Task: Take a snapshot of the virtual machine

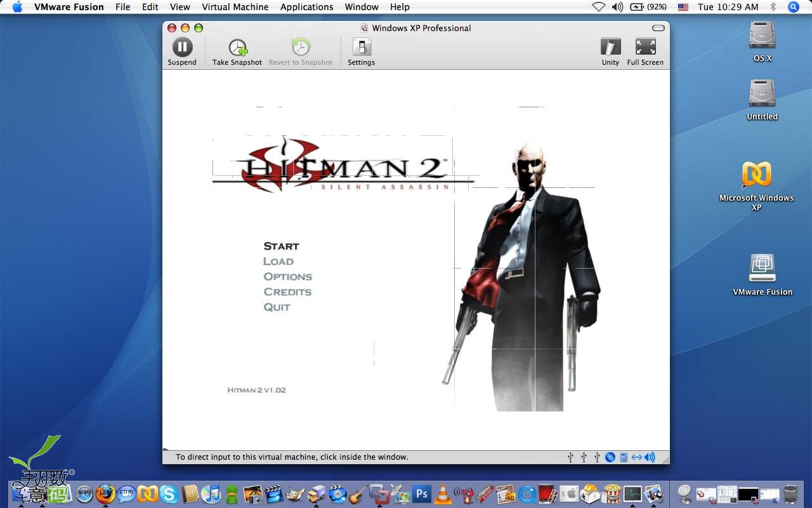Action: click(237, 51)
